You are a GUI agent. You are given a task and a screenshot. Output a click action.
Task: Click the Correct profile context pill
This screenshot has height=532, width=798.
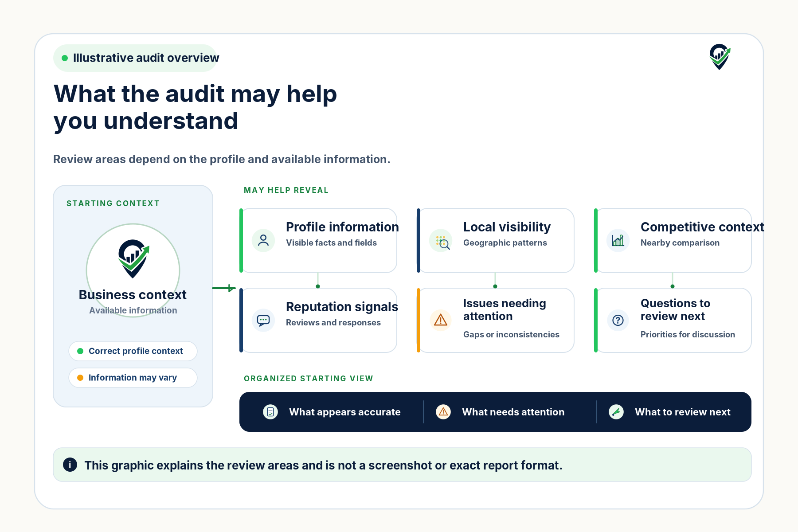coord(133,351)
